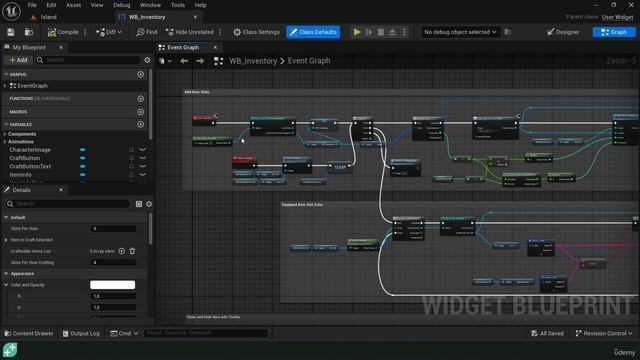Browse to asset in Content Browser icon
The image size is (640, 360).
(x=29, y=32)
